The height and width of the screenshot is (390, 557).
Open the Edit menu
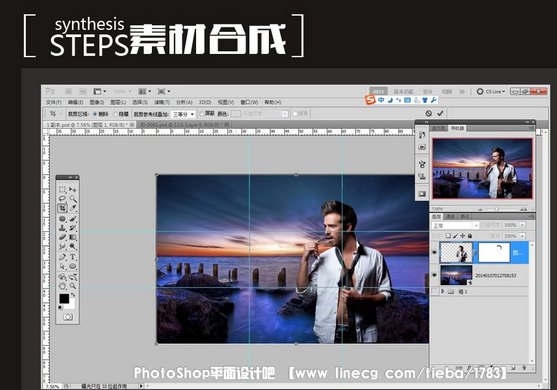(x=75, y=102)
